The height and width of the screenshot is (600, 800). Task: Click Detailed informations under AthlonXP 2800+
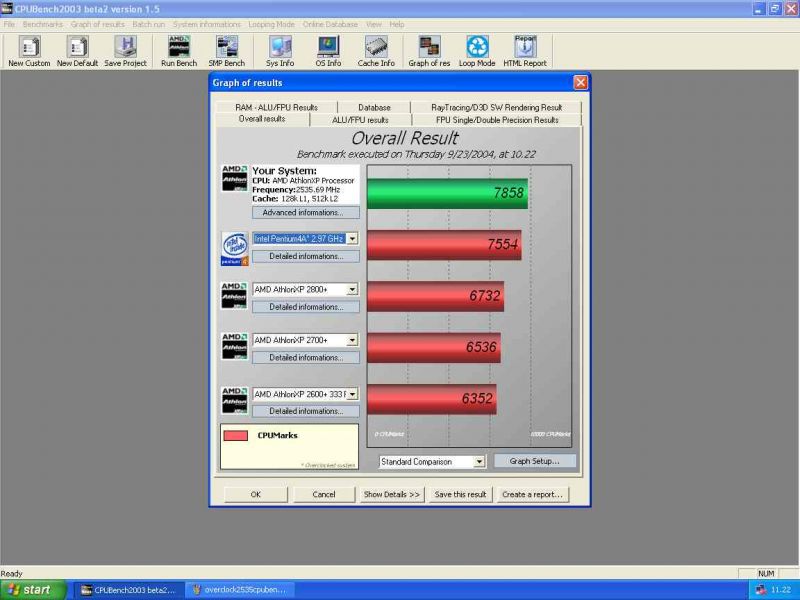coord(306,307)
